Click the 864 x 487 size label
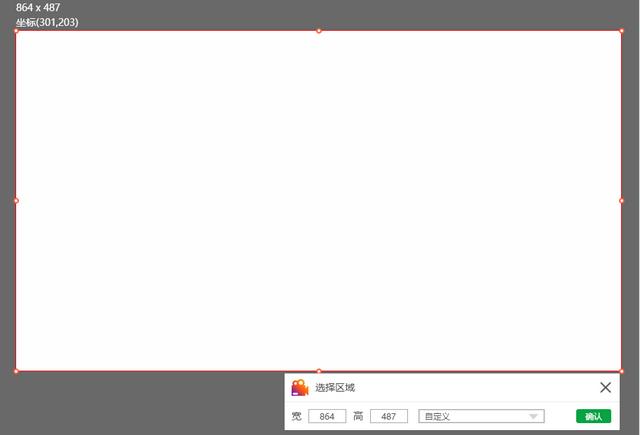The height and width of the screenshot is (435, 640). pos(38,7)
